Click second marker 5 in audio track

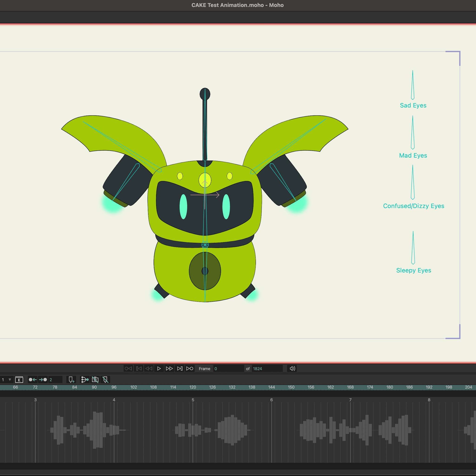193,400
